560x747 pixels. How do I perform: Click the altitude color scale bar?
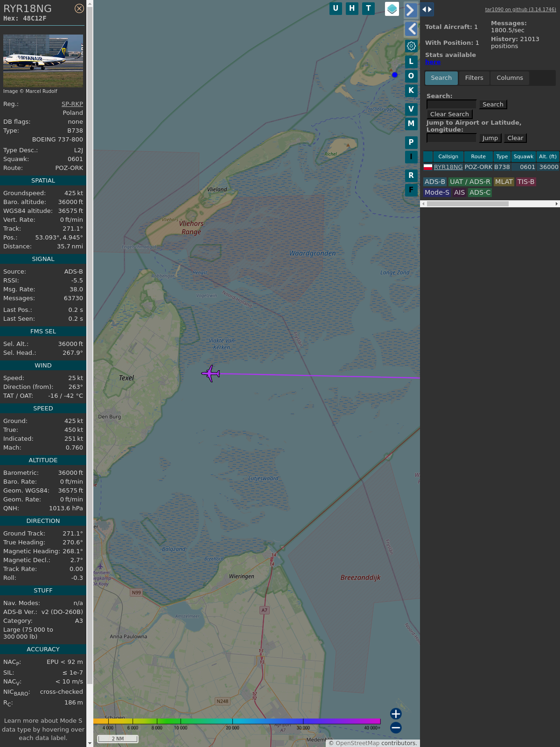(237, 721)
